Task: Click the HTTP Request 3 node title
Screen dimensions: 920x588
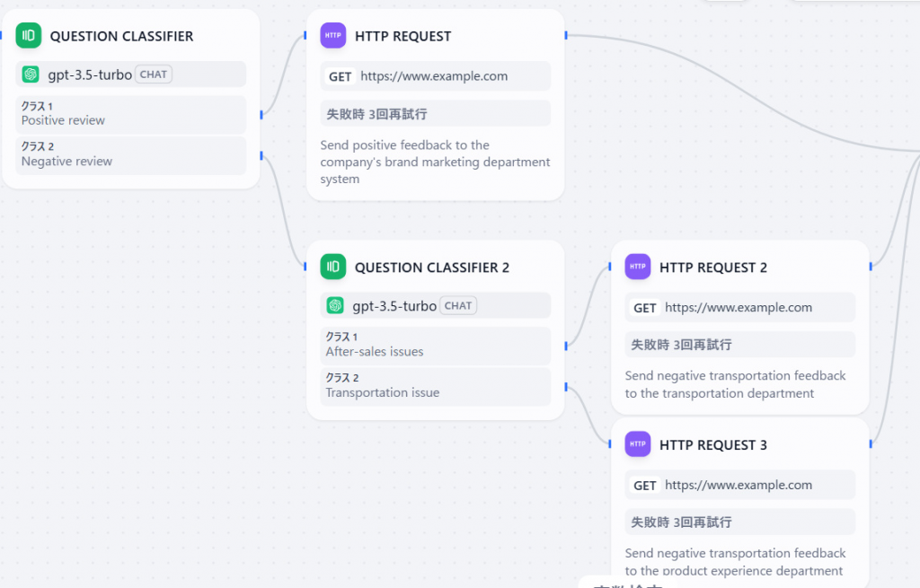Action: [x=713, y=445]
